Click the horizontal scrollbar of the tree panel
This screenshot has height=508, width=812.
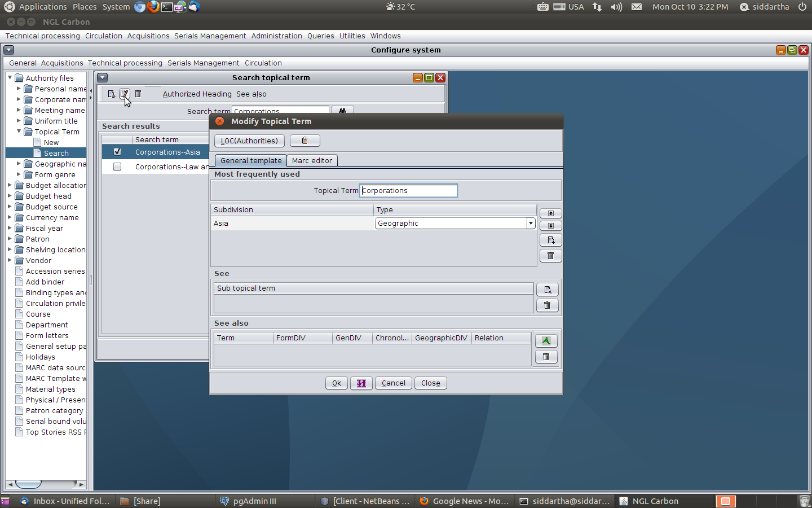click(x=45, y=484)
